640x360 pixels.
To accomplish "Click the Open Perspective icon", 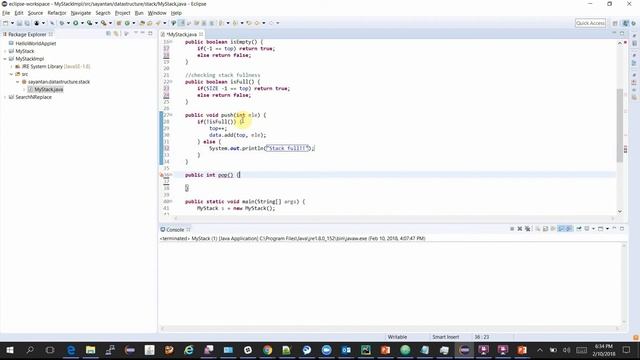I will 615,23.
